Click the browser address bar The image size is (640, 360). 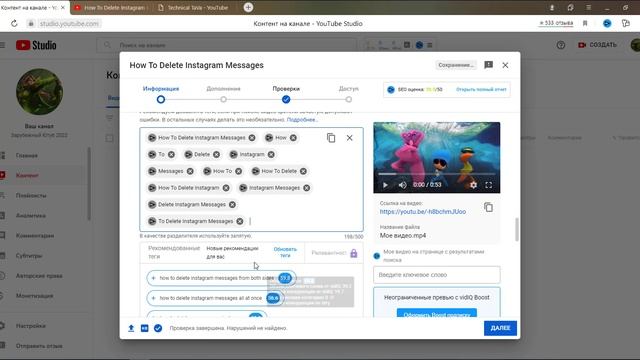click(69, 24)
